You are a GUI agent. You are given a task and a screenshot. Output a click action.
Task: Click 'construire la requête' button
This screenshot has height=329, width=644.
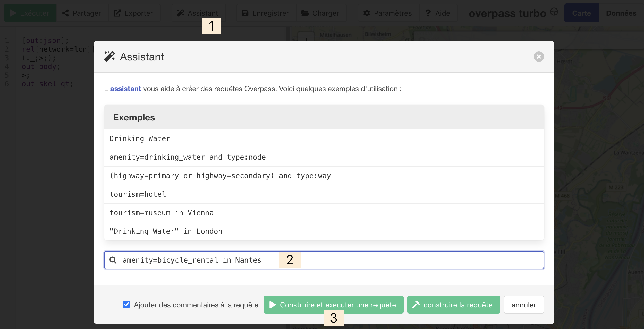[454, 305]
